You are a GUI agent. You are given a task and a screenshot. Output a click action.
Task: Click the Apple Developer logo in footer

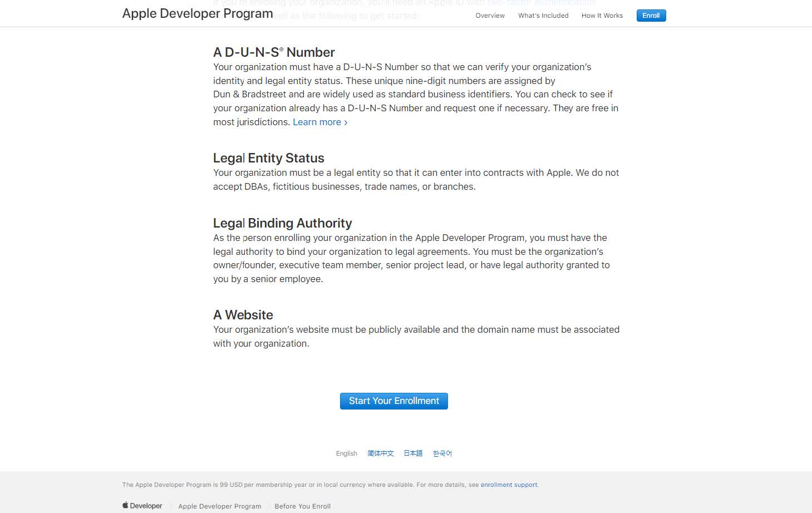pos(142,506)
